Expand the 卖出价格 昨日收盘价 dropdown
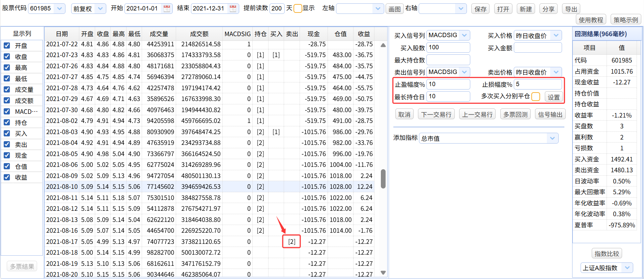Viewport: 644px width, 279px height. (x=556, y=72)
